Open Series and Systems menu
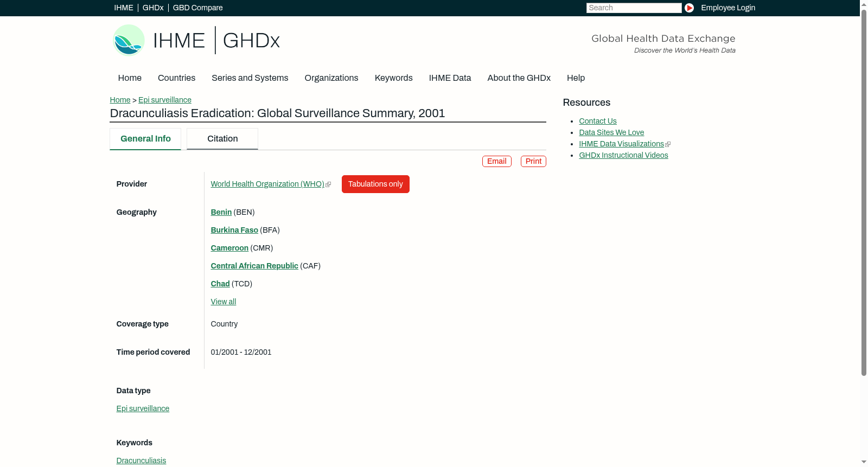 tap(250, 78)
